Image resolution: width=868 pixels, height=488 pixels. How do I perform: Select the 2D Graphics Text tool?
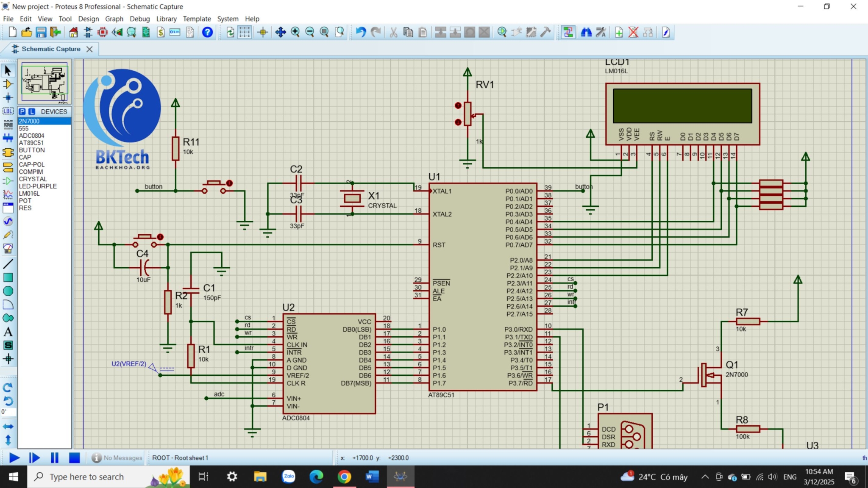coord(8,332)
